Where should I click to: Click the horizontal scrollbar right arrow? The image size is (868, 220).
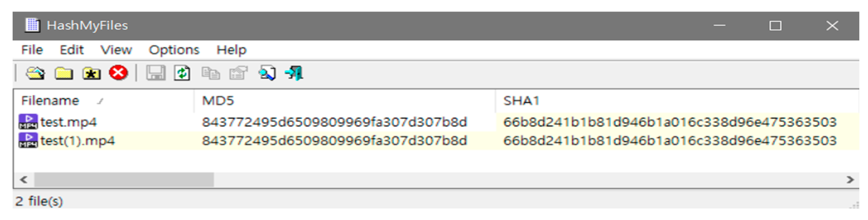[x=850, y=180]
